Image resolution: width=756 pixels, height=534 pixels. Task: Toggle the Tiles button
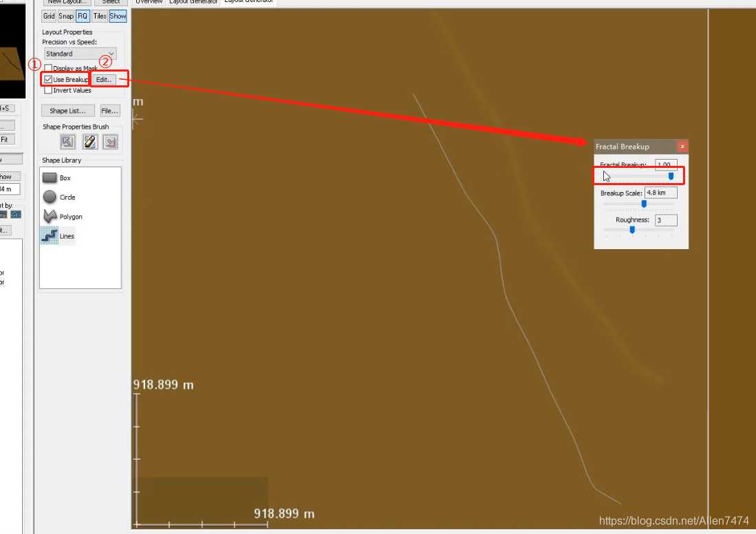[100, 16]
